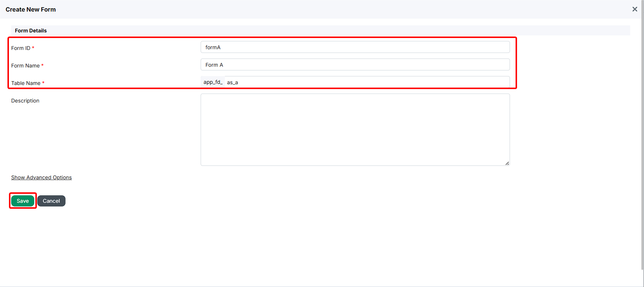Click the Form Name label

(x=25, y=66)
